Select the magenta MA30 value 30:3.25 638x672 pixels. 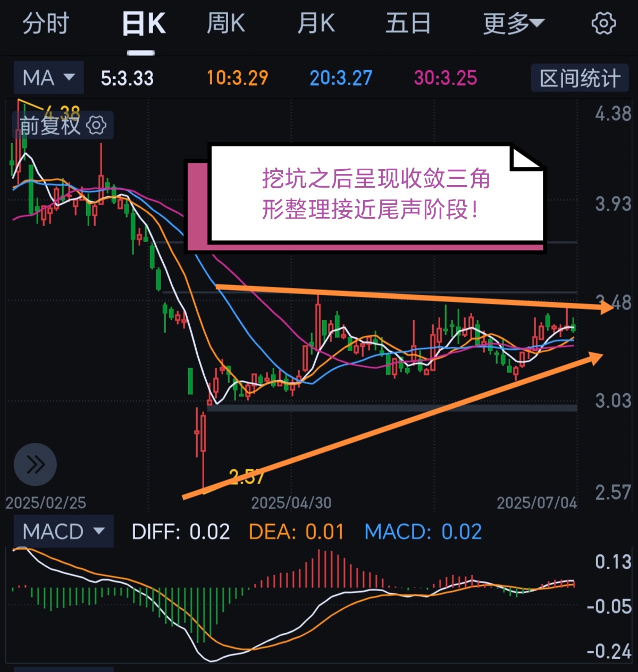[446, 78]
